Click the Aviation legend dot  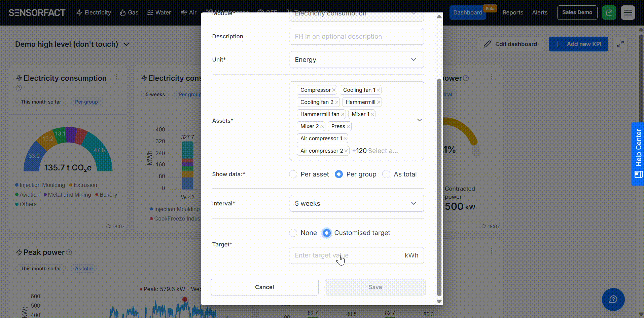pos(17,195)
